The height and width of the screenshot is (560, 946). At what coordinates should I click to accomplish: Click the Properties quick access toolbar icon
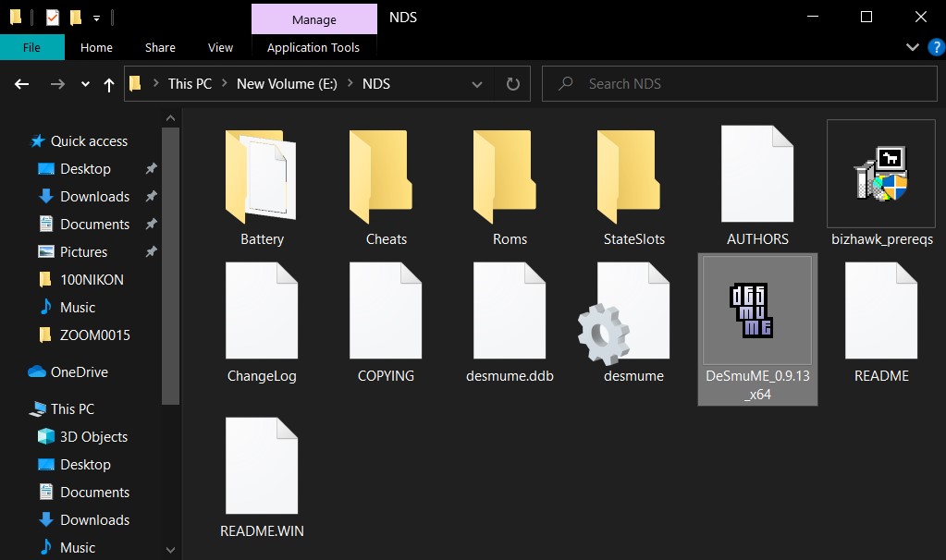(53, 18)
